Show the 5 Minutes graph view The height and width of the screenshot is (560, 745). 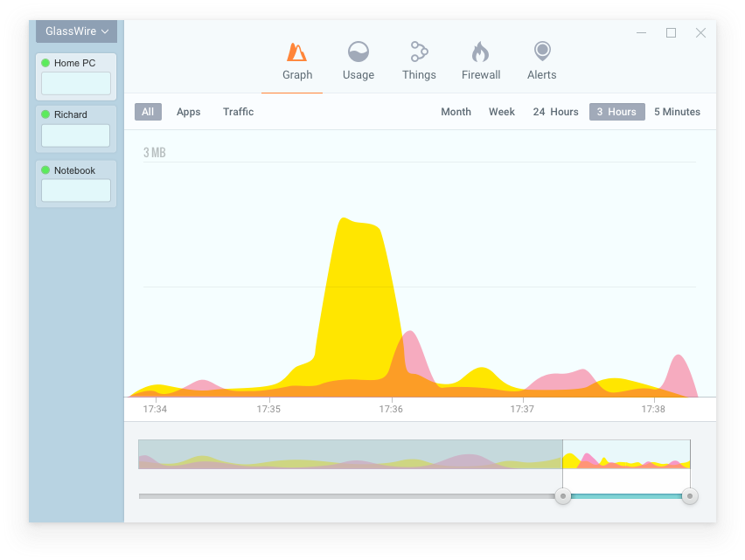point(677,112)
